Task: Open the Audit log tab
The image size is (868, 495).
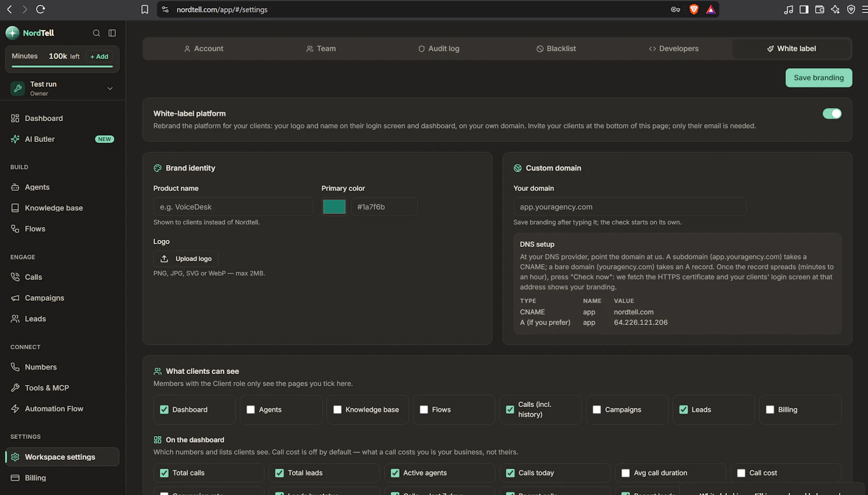Action: [x=439, y=48]
